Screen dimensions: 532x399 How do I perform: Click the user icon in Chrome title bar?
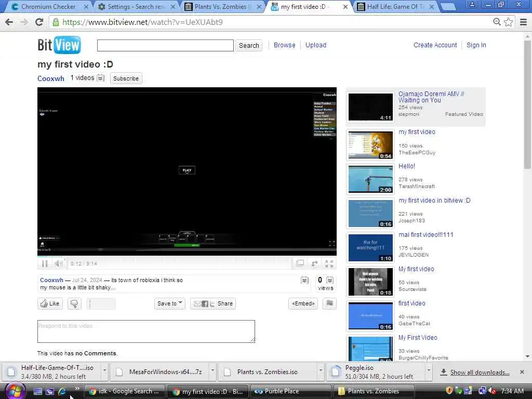(x=472, y=5)
